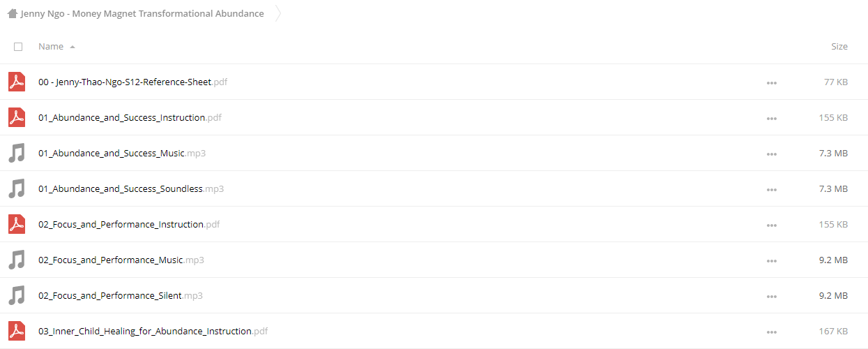Image resolution: width=868 pixels, height=349 pixels.
Task: Sort by the Name column header
Action: tap(51, 46)
